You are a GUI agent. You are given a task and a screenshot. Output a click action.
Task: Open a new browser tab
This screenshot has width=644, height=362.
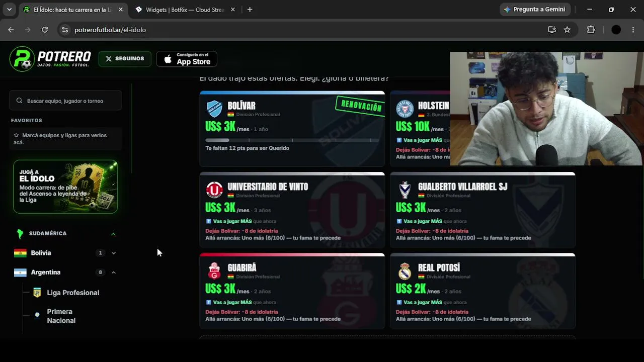[x=250, y=10]
